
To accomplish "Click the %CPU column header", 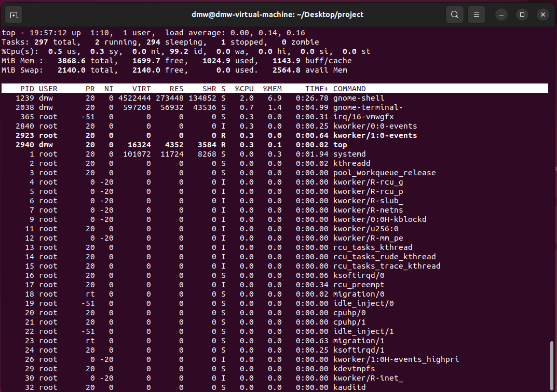I will (244, 89).
